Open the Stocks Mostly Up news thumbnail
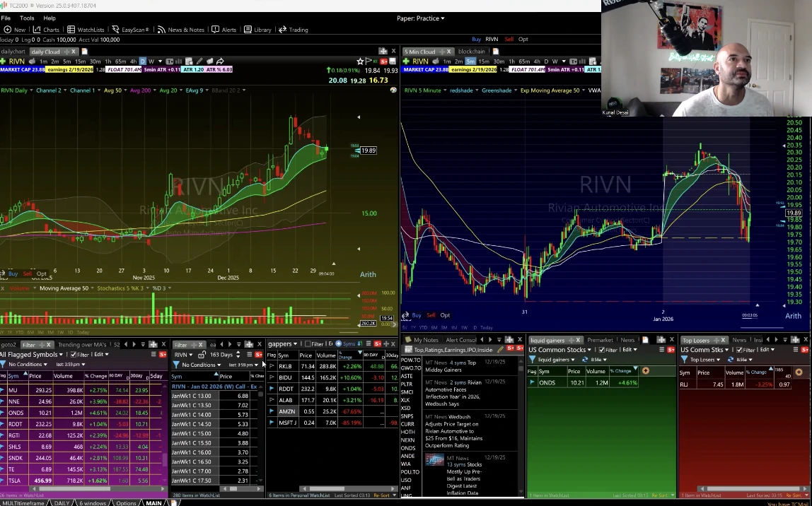The height and width of the screenshot is (506, 812). [x=434, y=460]
